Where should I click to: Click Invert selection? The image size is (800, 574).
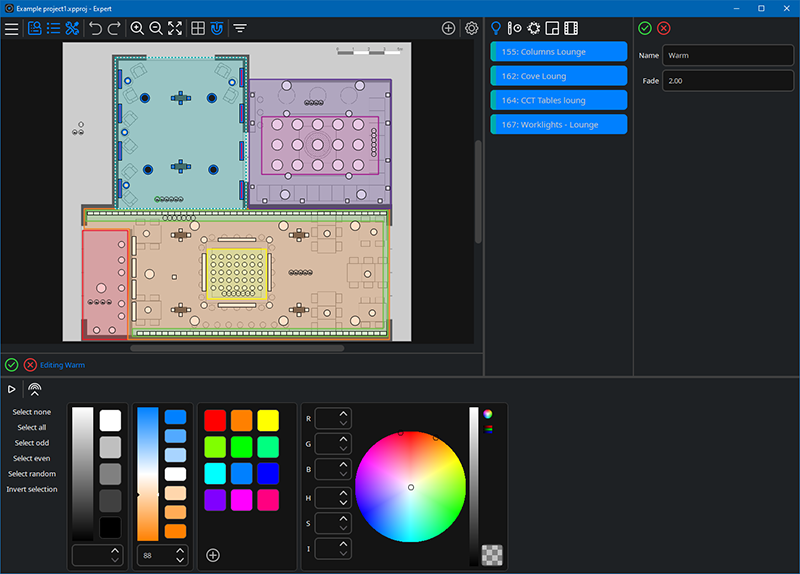32,489
